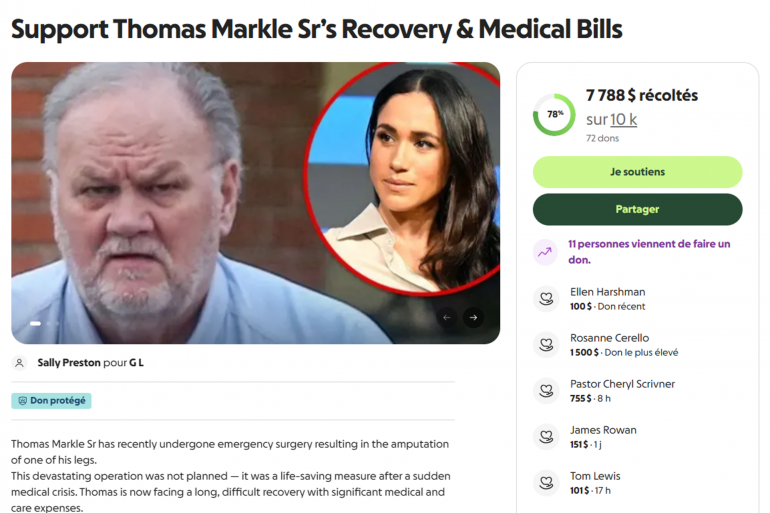Viewport: 770px width, 513px height.
Task: Click the organizer avatar icon beside Sally Preston
Action: pos(20,363)
